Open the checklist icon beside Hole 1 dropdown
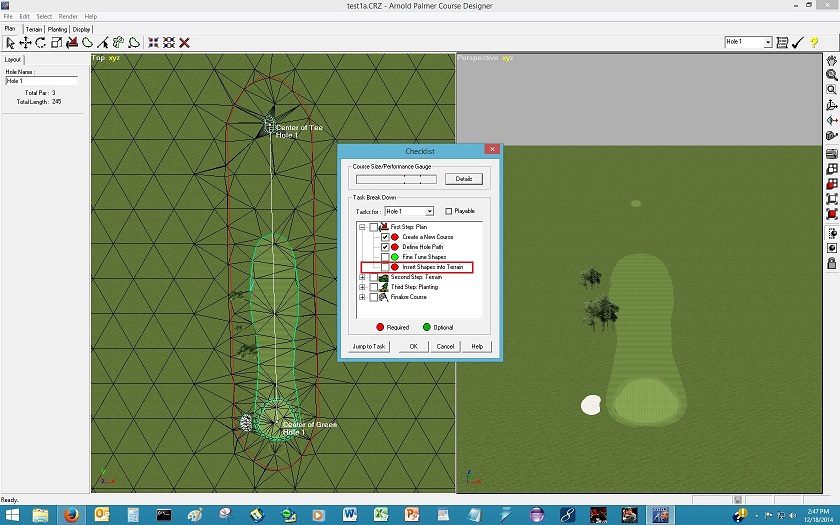840x525 pixels. coord(782,42)
